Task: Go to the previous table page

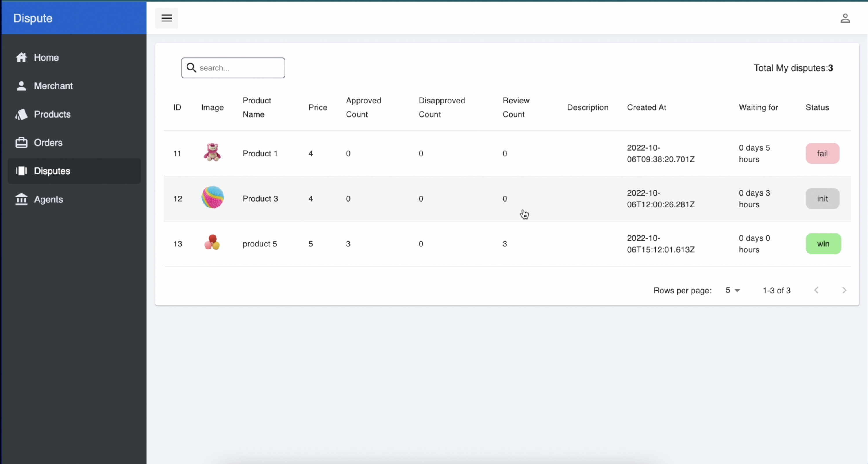Action: pyautogui.click(x=816, y=290)
